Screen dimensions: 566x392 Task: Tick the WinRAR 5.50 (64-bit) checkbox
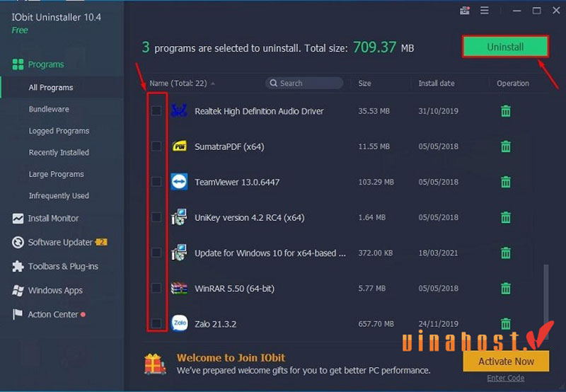(156, 288)
